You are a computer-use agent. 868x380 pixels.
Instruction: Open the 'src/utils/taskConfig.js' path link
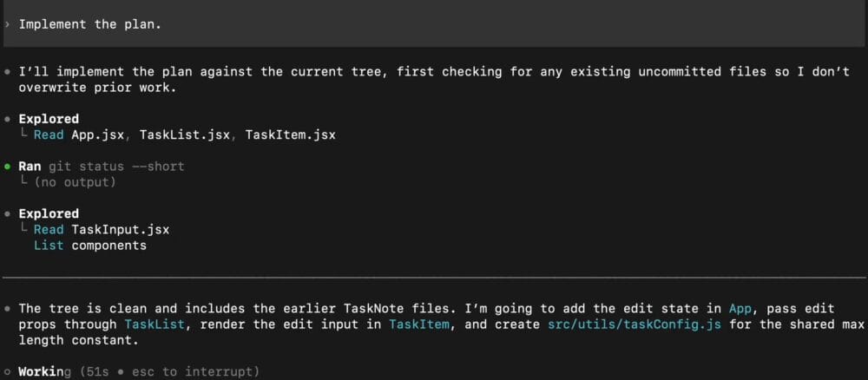[635, 324]
